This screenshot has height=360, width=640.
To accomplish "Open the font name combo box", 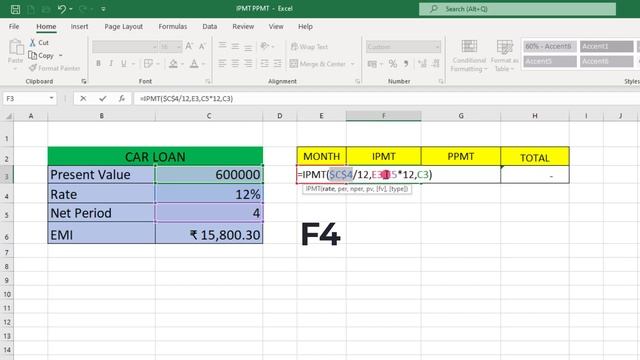I will click(125, 47).
